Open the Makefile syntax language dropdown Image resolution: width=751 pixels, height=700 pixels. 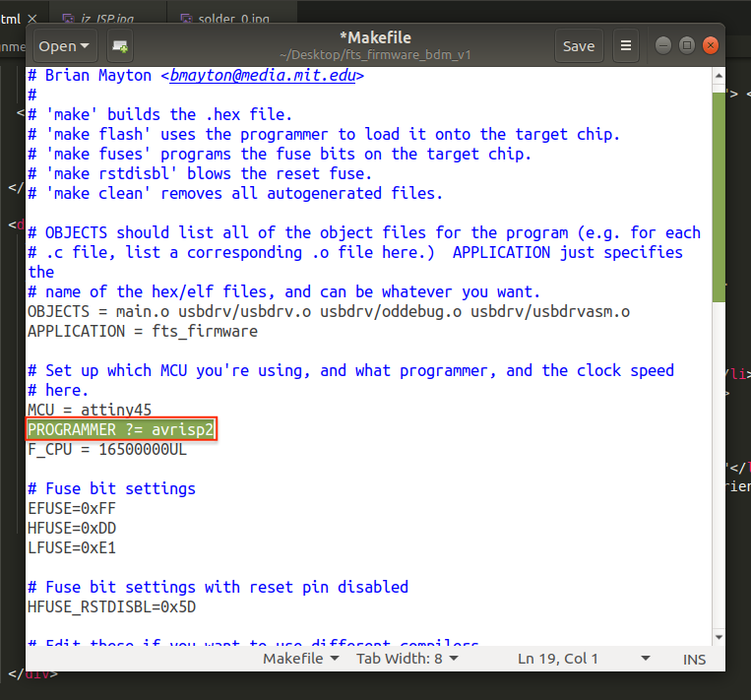301,659
